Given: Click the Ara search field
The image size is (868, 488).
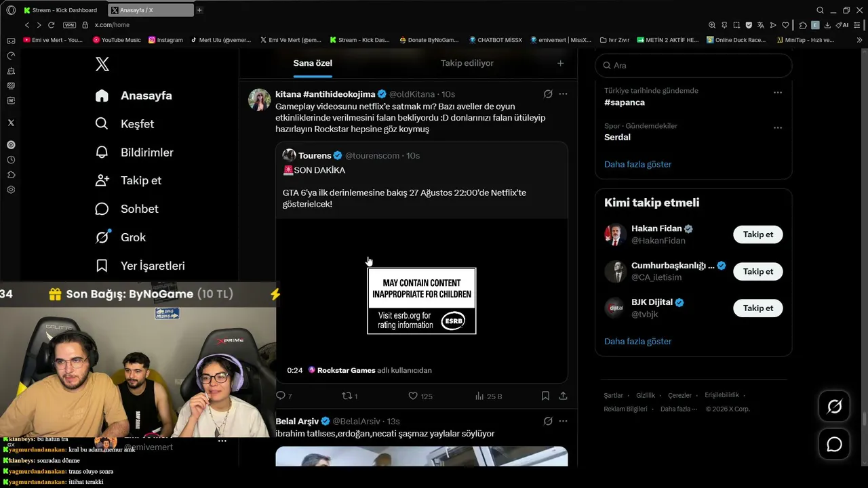Looking at the screenshot, I should [694, 65].
